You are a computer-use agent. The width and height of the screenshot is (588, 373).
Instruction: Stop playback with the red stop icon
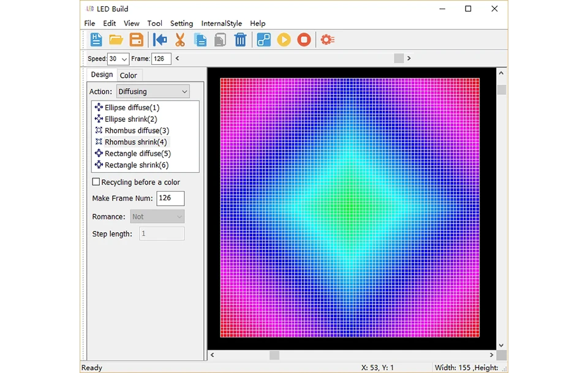[x=304, y=40]
